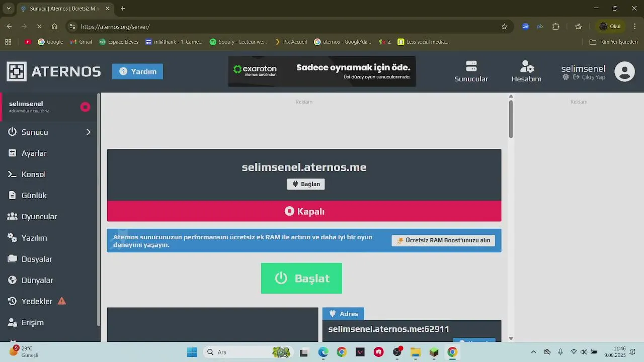Scrollbar down arrow on main content
The height and width of the screenshot is (362, 644).
pyautogui.click(x=511, y=338)
